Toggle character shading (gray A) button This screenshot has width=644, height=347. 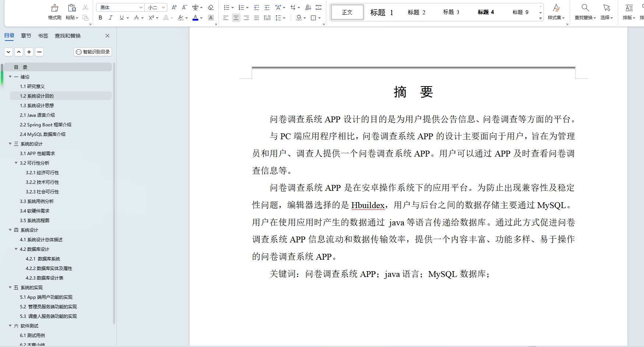click(x=211, y=18)
